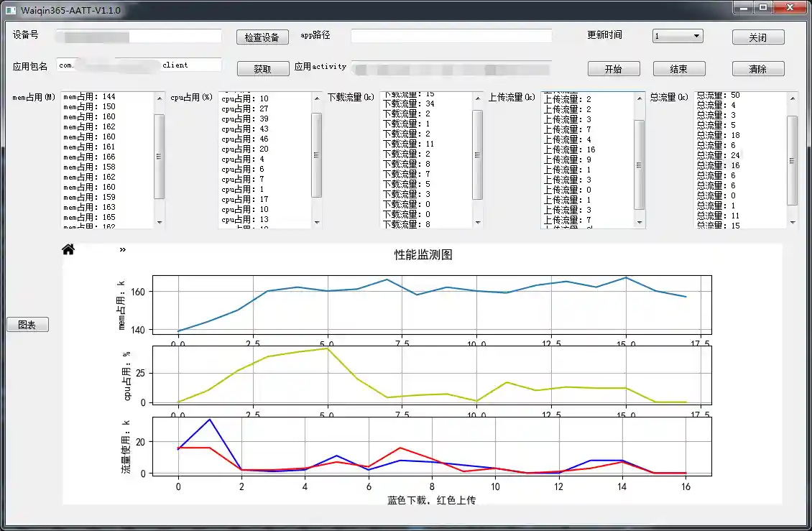Viewport: 812px width, 531px height.
Task: Click the 应用activity input field
Action: 451,68
